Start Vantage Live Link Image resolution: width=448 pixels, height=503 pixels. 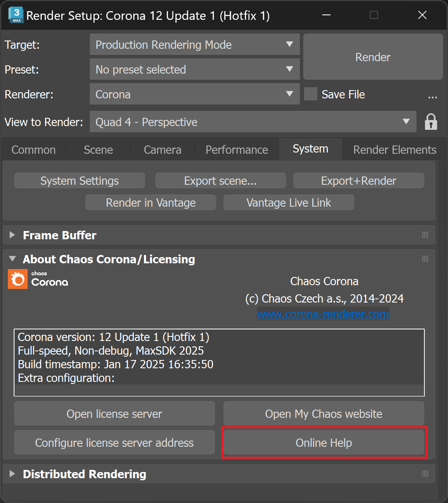289,203
